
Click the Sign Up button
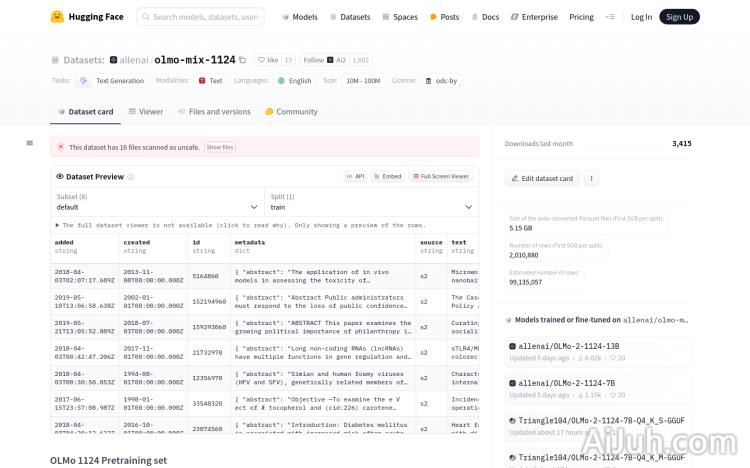[x=679, y=17]
